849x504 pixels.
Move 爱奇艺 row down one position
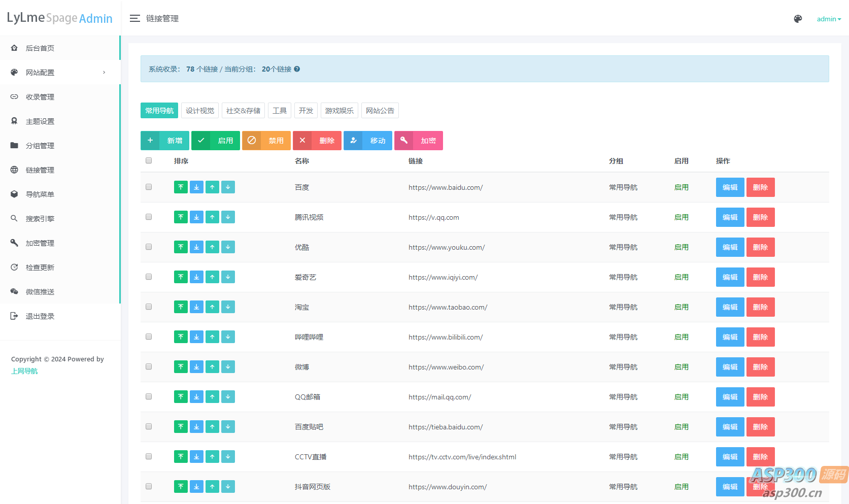click(x=228, y=277)
